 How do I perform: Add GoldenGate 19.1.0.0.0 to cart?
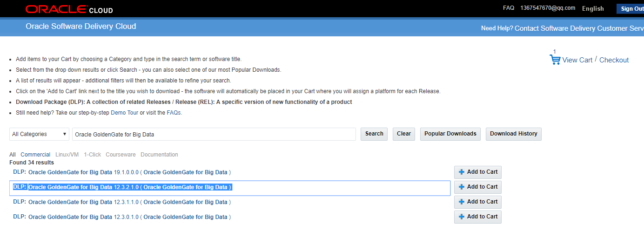[477, 172]
